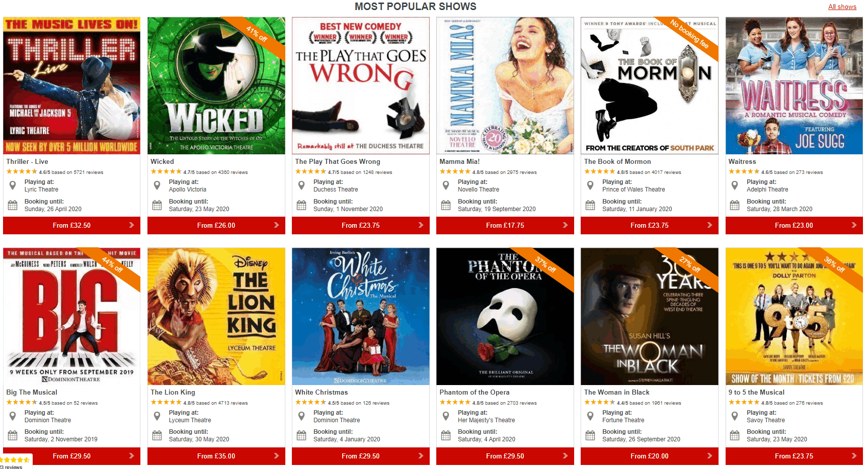
Task: Open The Book of Mormon poster
Action: (649, 85)
